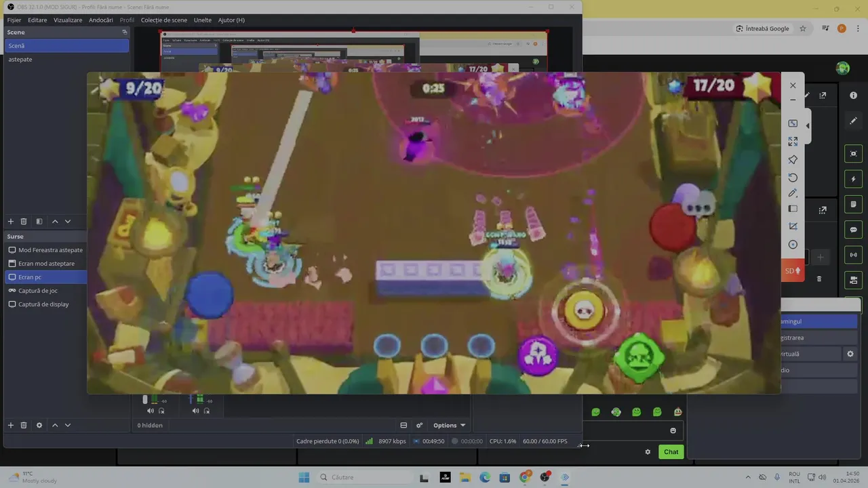Viewport: 868px width, 488px height.
Task: Click the taskbar Căutare search box
Action: tap(363, 477)
